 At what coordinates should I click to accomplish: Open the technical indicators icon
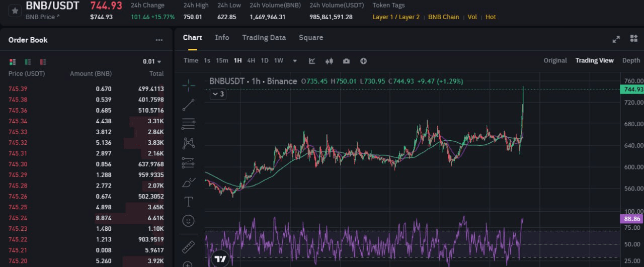point(312,61)
